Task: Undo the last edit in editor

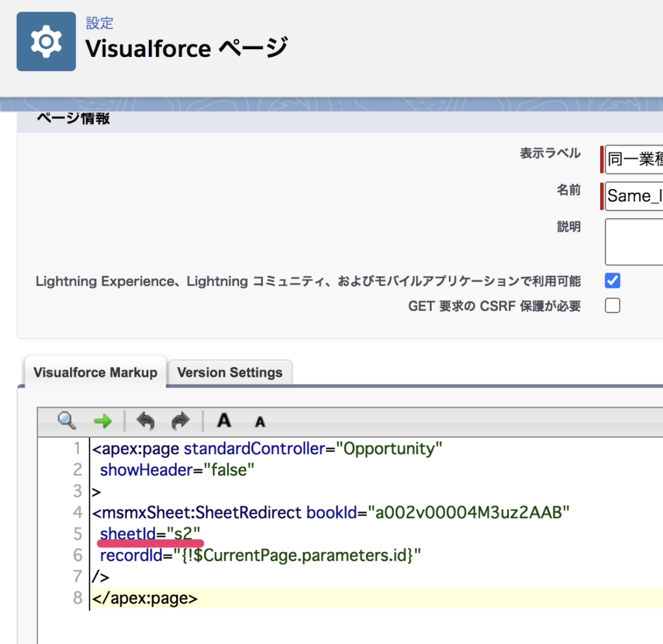Action: 146,421
